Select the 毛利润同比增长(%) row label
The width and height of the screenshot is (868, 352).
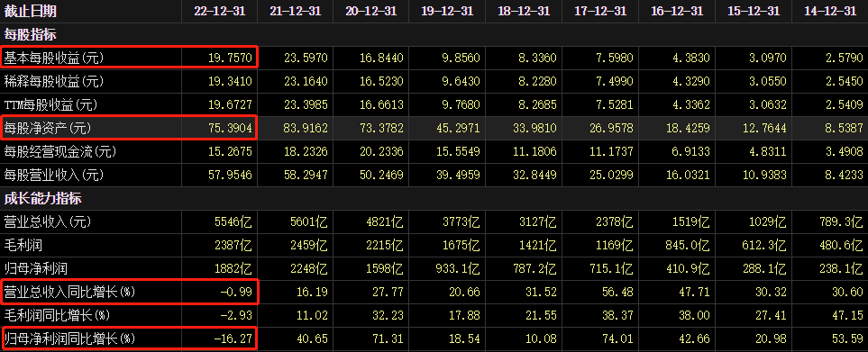(57, 315)
